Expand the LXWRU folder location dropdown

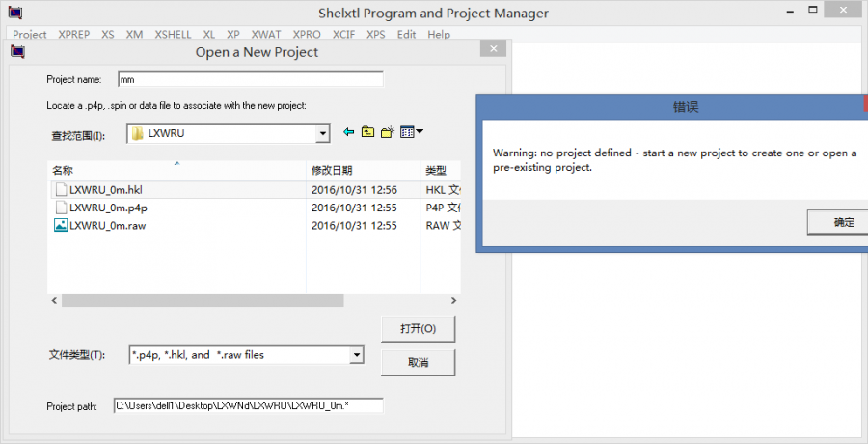322,133
